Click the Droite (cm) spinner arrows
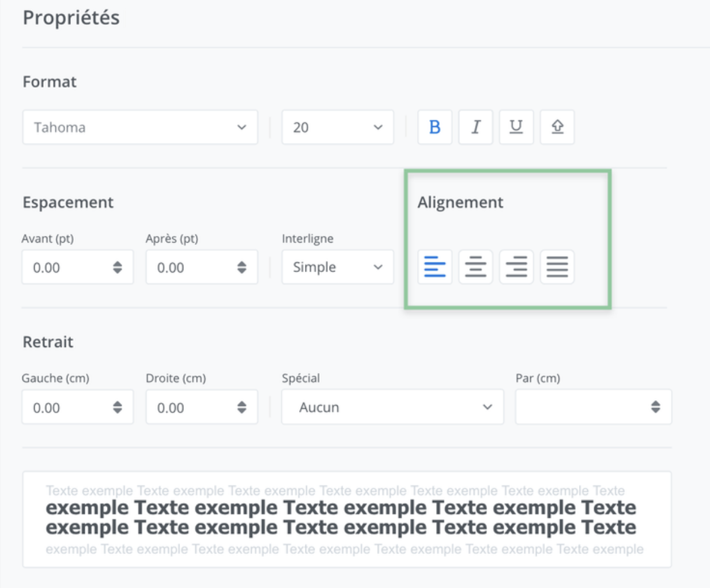This screenshot has width=710, height=588. [241, 407]
